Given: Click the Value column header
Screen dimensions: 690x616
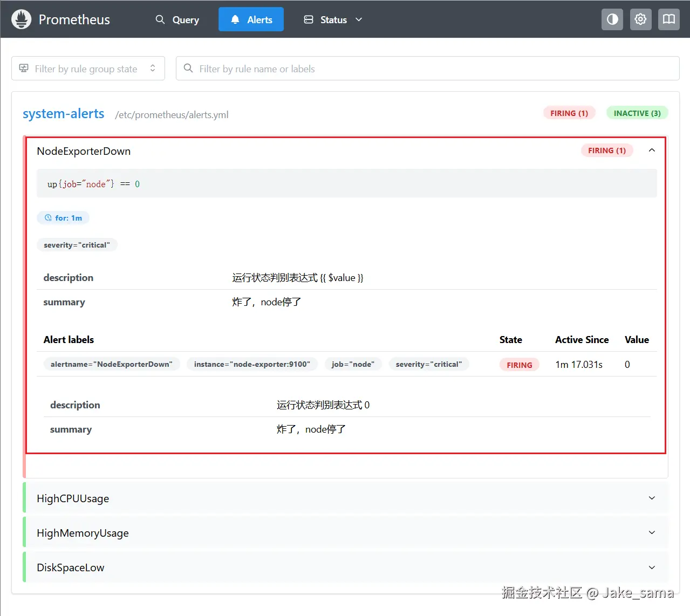Looking at the screenshot, I should pyautogui.click(x=637, y=339).
